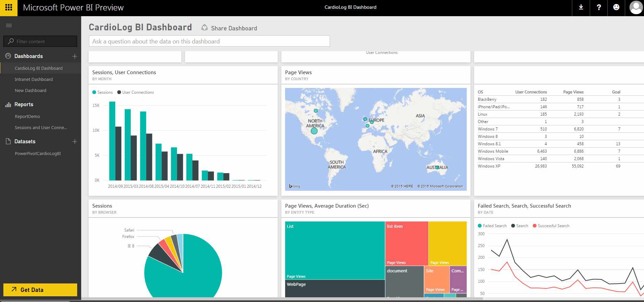Click Successful Search legend swatch
644x302 pixels.
tap(534, 226)
